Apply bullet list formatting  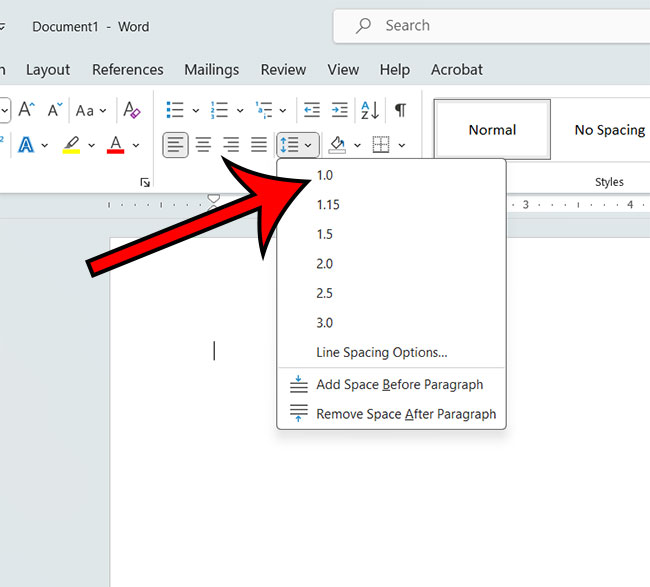175,110
